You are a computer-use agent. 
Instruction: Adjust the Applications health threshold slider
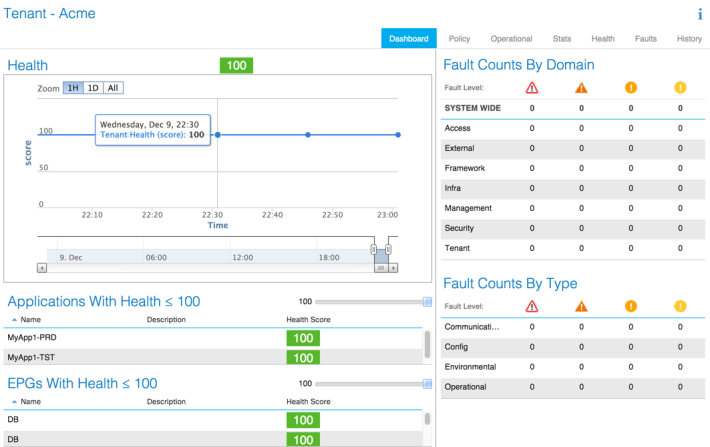[426, 301]
